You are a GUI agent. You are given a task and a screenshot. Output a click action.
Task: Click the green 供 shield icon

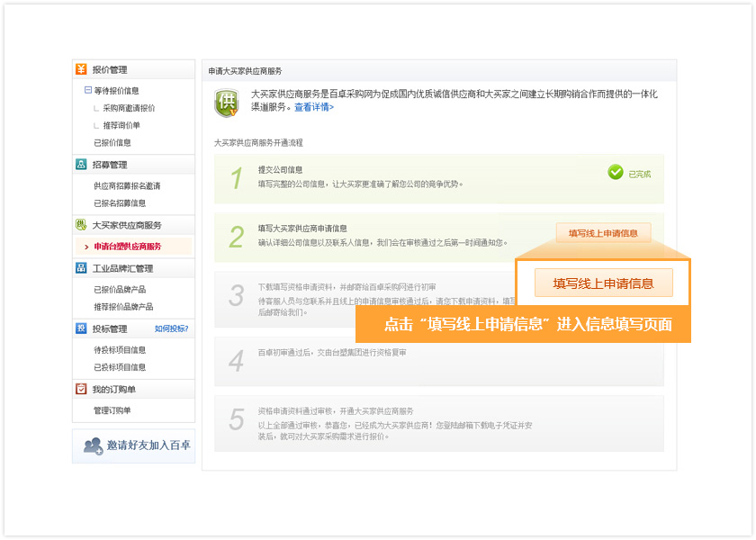[226, 103]
